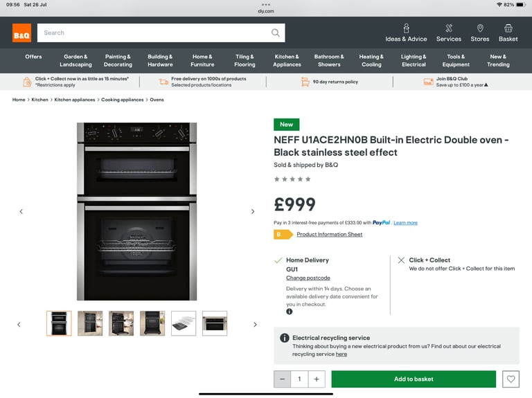Click Add to basket button

coord(414,379)
